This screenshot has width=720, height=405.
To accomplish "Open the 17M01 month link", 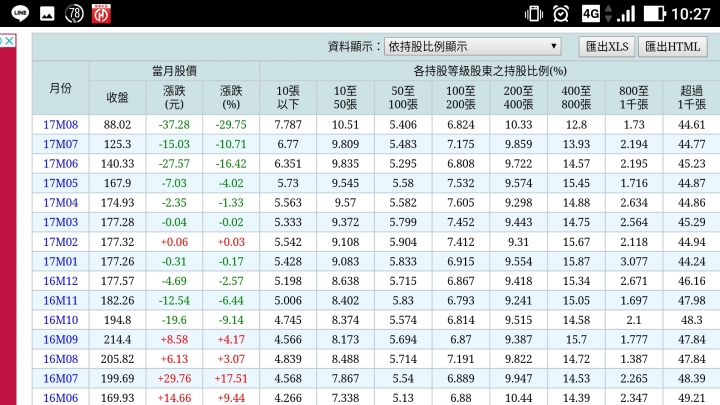I will coord(61,261).
